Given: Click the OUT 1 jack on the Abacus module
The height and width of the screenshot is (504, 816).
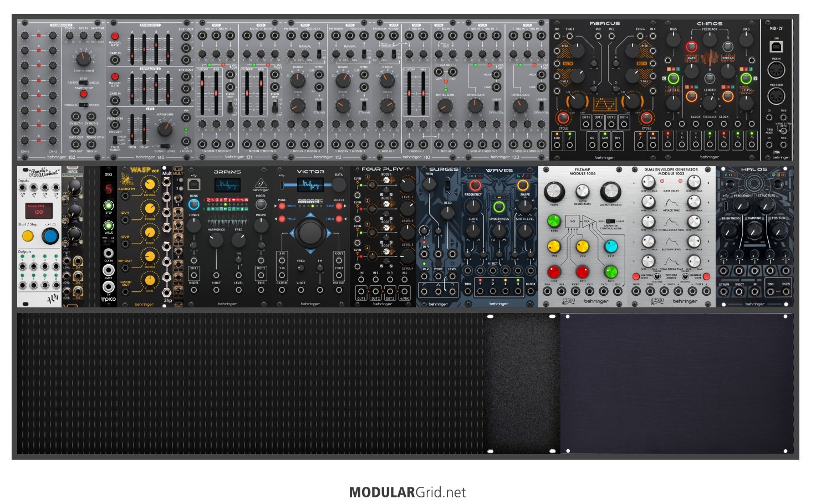Looking at the screenshot, I should (586, 125).
